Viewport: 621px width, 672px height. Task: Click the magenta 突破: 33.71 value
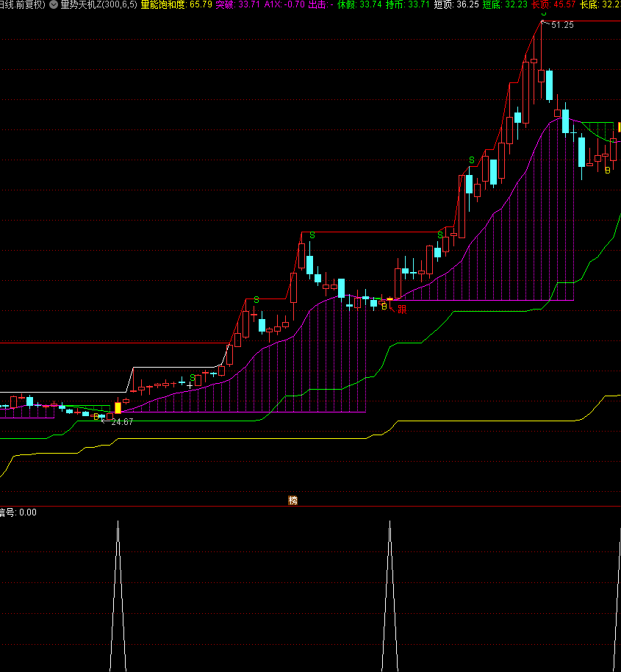[237, 4]
